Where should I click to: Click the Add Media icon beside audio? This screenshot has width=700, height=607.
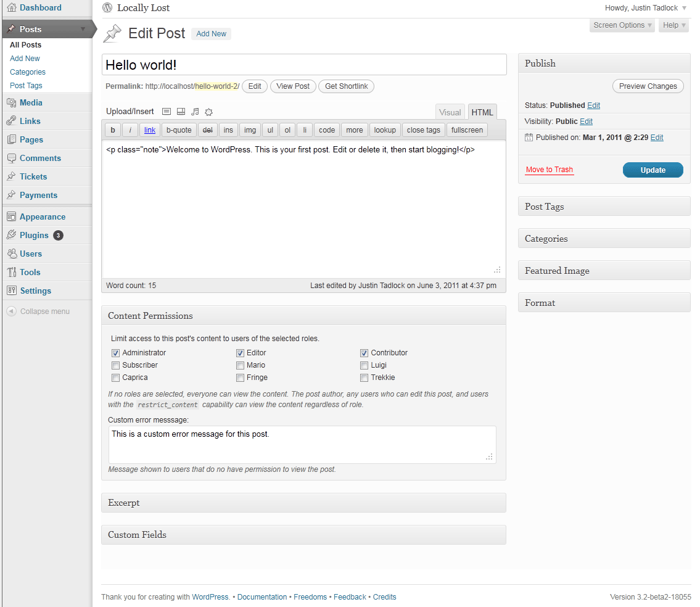click(209, 112)
